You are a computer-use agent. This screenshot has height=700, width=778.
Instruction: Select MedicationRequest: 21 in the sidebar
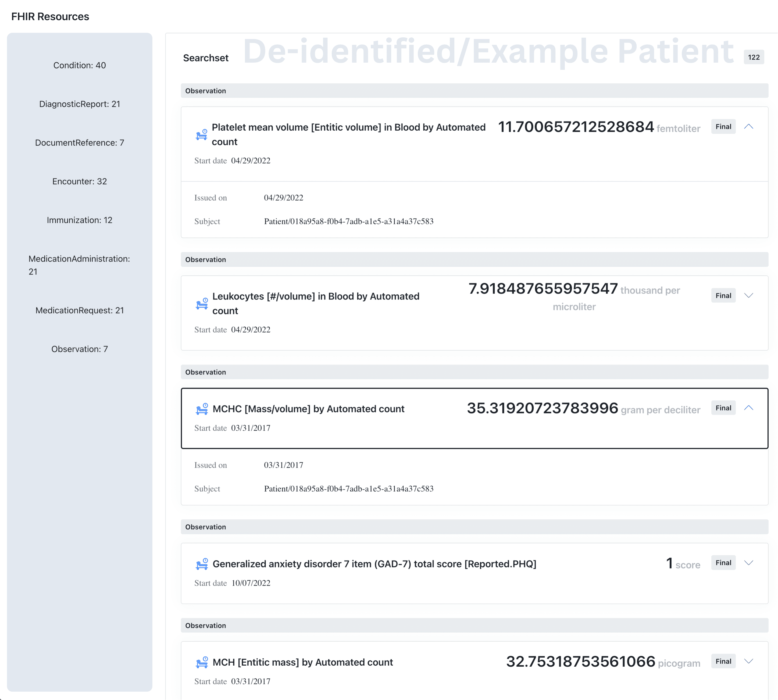79,310
